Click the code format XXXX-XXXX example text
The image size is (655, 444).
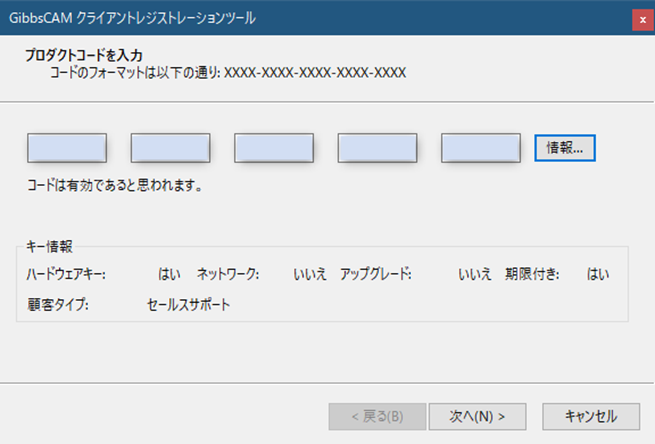pyautogui.click(x=314, y=73)
